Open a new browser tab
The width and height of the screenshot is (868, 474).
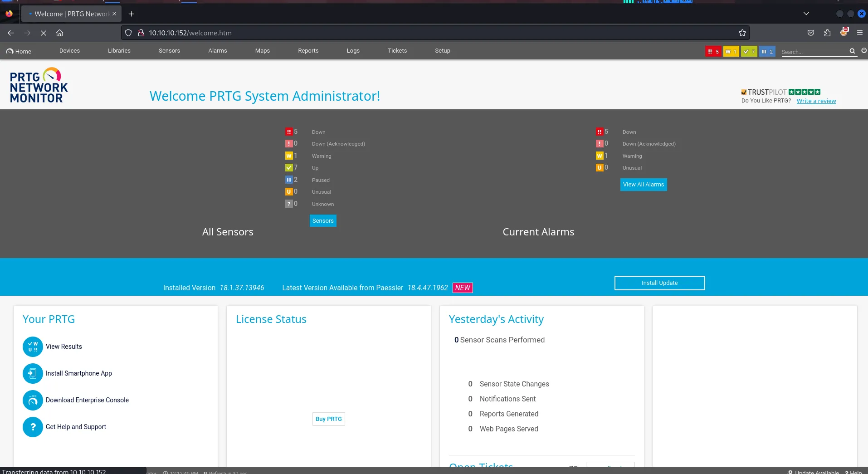tap(131, 14)
